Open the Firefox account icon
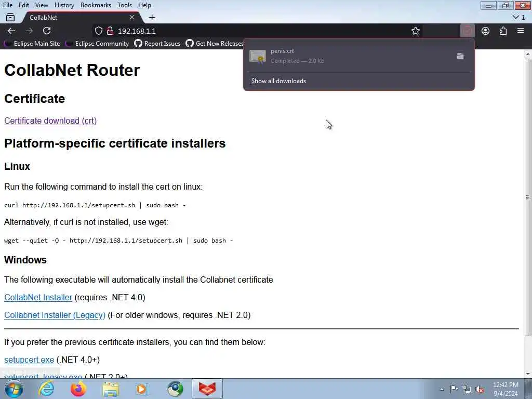 (486, 31)
